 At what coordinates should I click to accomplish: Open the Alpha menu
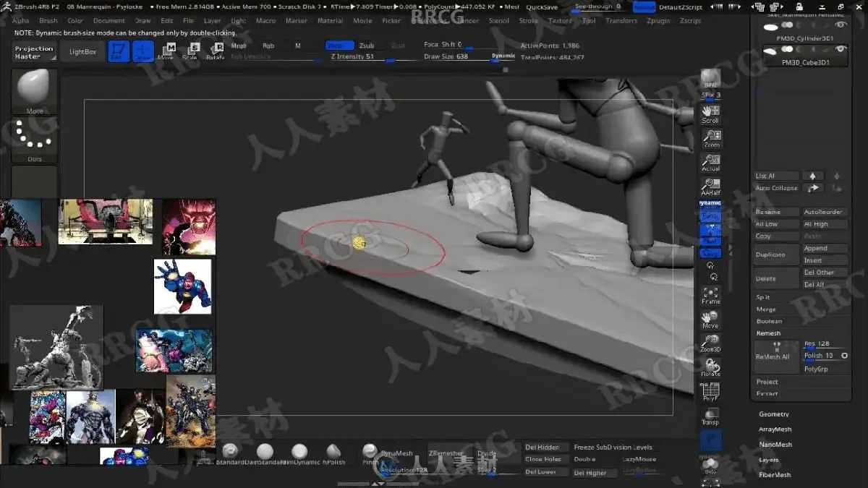pos(21,21)
